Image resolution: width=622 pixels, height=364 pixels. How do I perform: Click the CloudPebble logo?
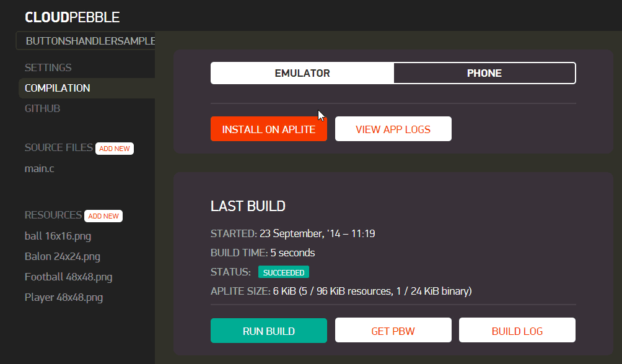pyautogui.click(x=72, y=17)
